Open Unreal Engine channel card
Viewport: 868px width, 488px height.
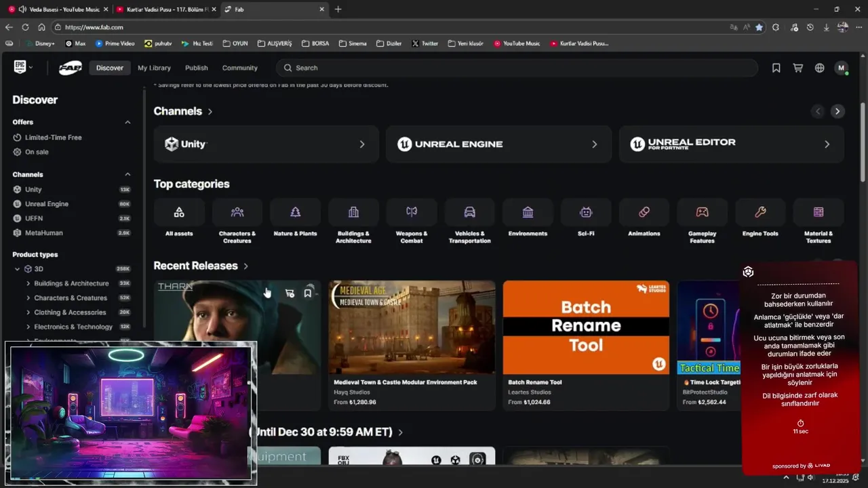coord(498,144)
